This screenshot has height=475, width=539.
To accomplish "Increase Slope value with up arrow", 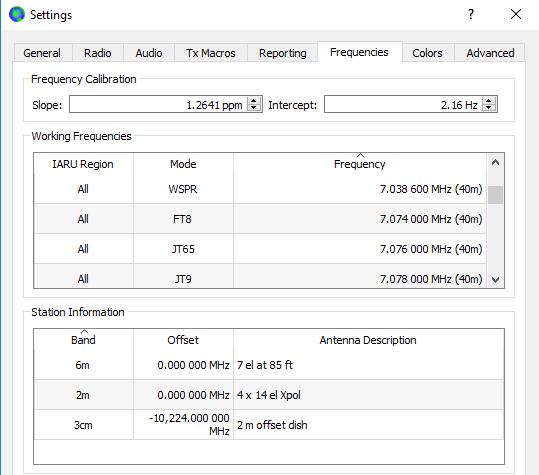I will coord(254,101).
